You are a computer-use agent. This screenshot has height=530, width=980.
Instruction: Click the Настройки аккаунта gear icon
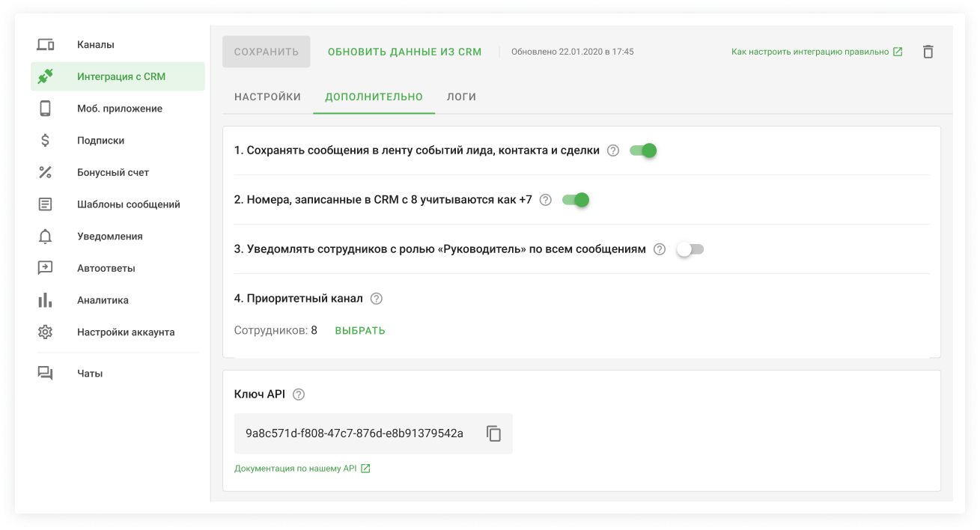(46, 332)
